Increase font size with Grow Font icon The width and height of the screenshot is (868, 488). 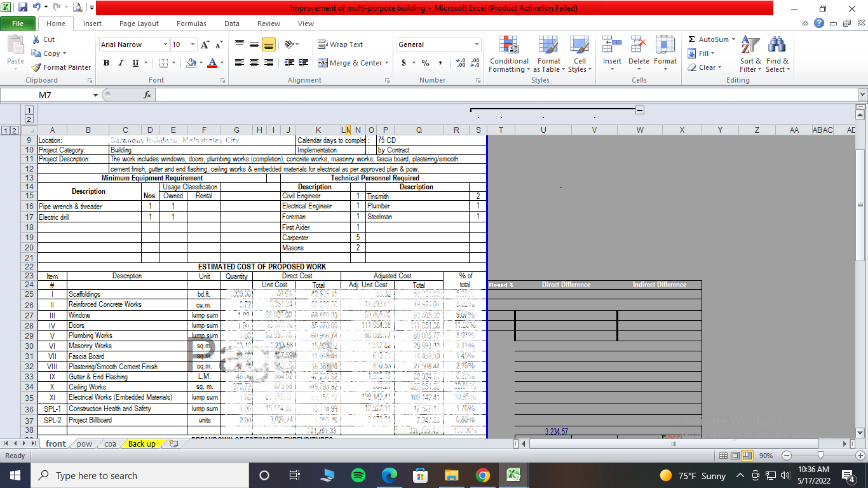tap(205, 44)
